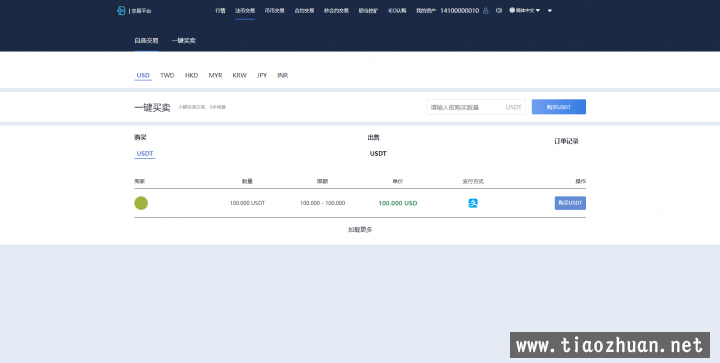Click the 数量 column header
Screen dimensions: 720x363
click(x=247, y=181)
